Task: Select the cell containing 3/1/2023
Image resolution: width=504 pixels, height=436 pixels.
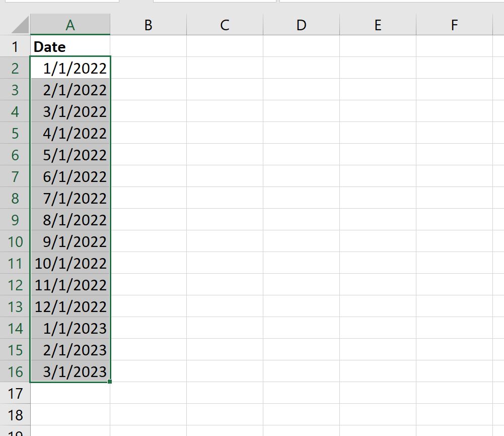Action: coord(70,371)
